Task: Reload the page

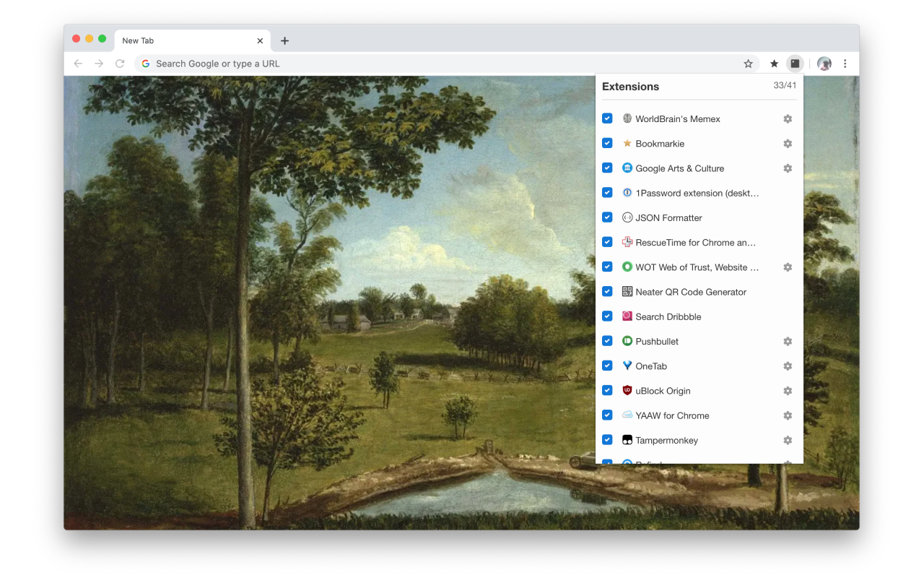Action: pos(120,64)
